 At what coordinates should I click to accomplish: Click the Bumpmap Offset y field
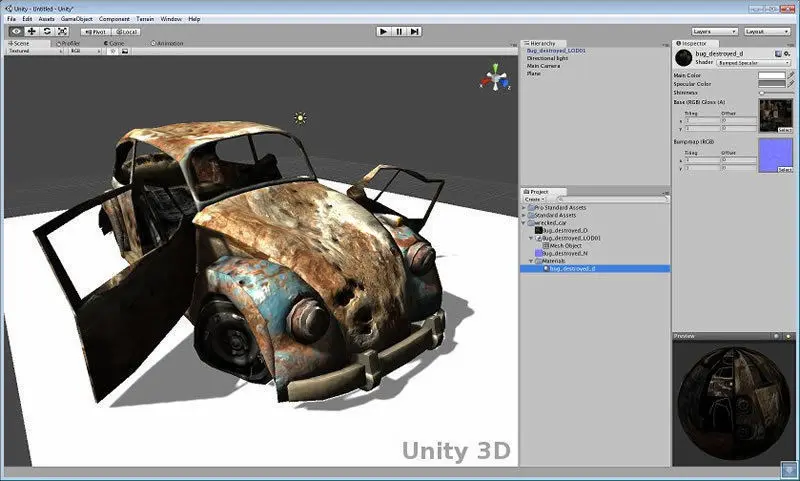pos(738,167)
